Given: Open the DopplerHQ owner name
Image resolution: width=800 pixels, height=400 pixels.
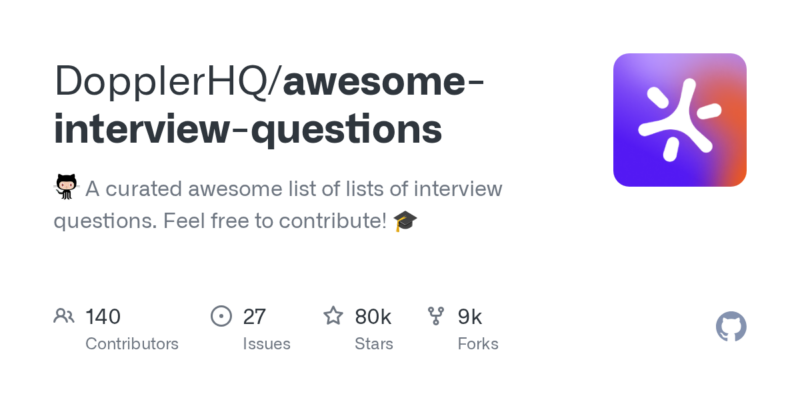Looking at the screenshot, I should (x=164, y=84).
